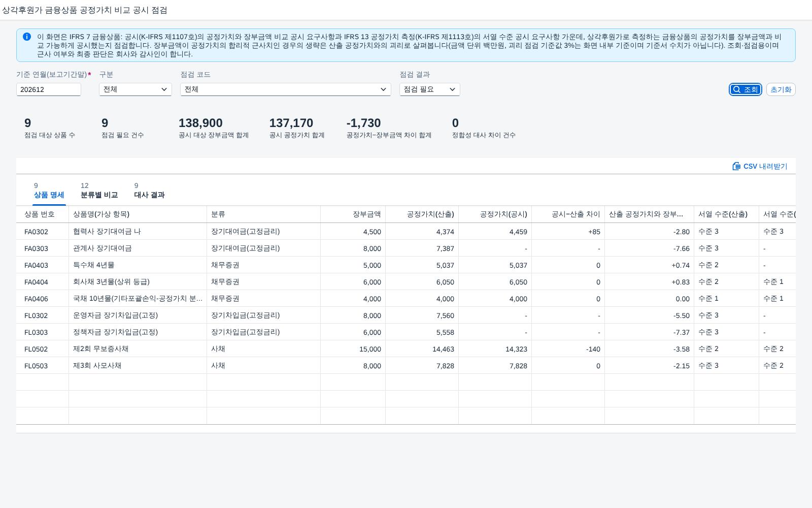
Task: Click the 기준 연월 input field
Action: click(49, 89)
